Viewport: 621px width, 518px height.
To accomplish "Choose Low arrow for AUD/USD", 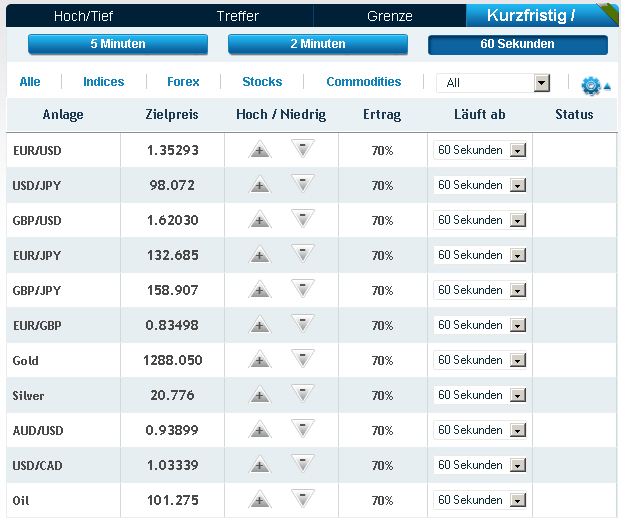I will pos(303,428).
